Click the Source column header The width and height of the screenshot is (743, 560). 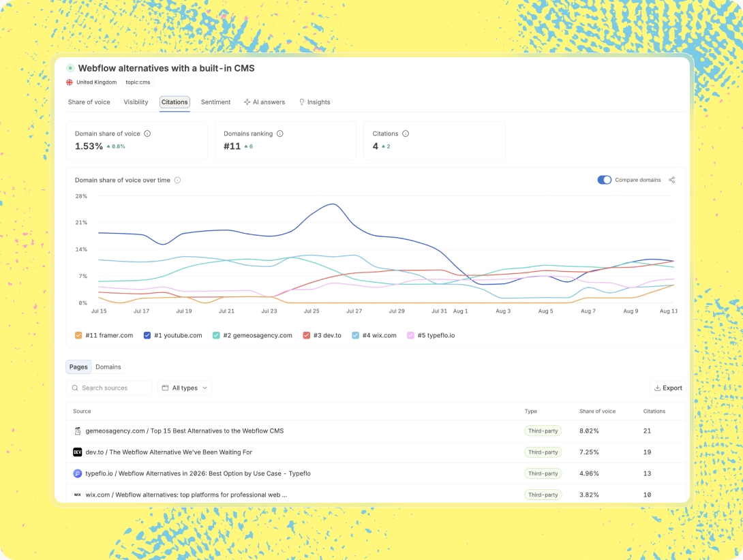click(x=82, y=411)
